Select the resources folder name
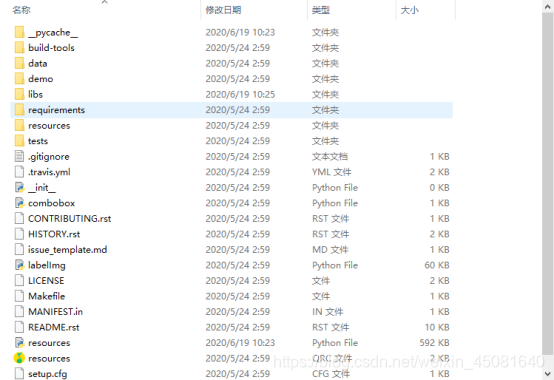 (49, 125)
